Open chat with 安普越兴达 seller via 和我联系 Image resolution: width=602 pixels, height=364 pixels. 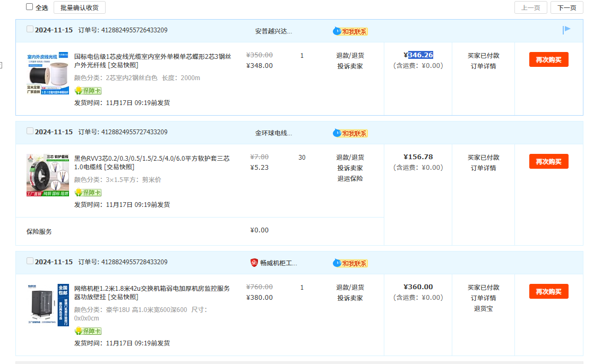pos(350,31)
